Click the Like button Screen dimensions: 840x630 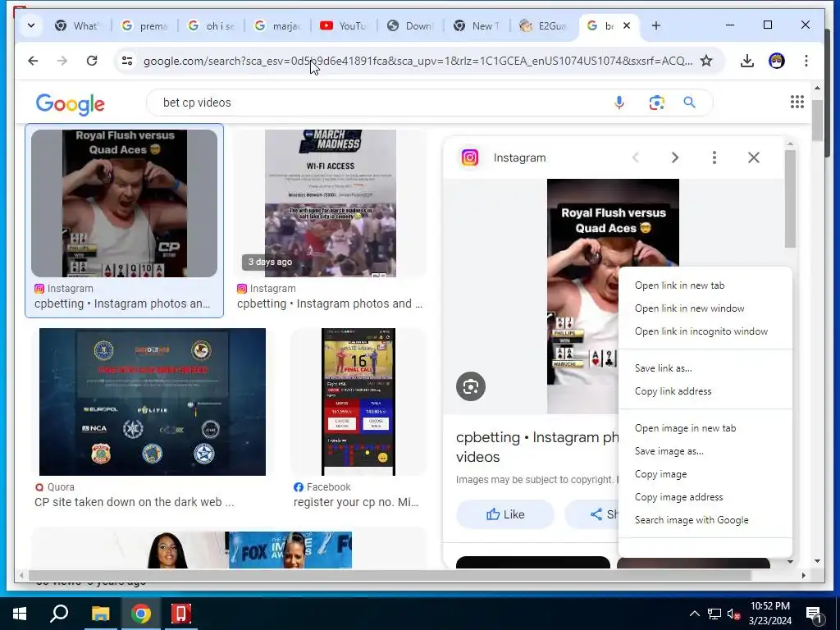[x=505, y=514]
